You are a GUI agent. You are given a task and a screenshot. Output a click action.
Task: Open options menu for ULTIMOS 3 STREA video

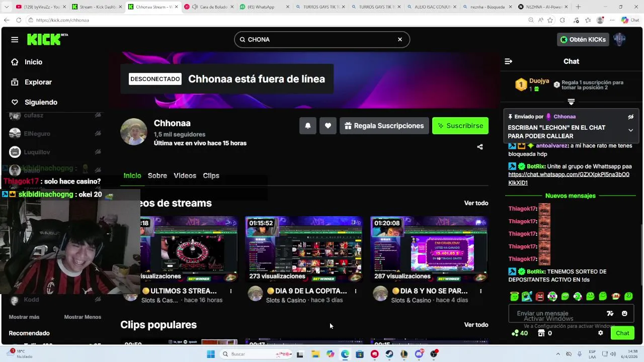pyautogui.click(x=231, y=291)
